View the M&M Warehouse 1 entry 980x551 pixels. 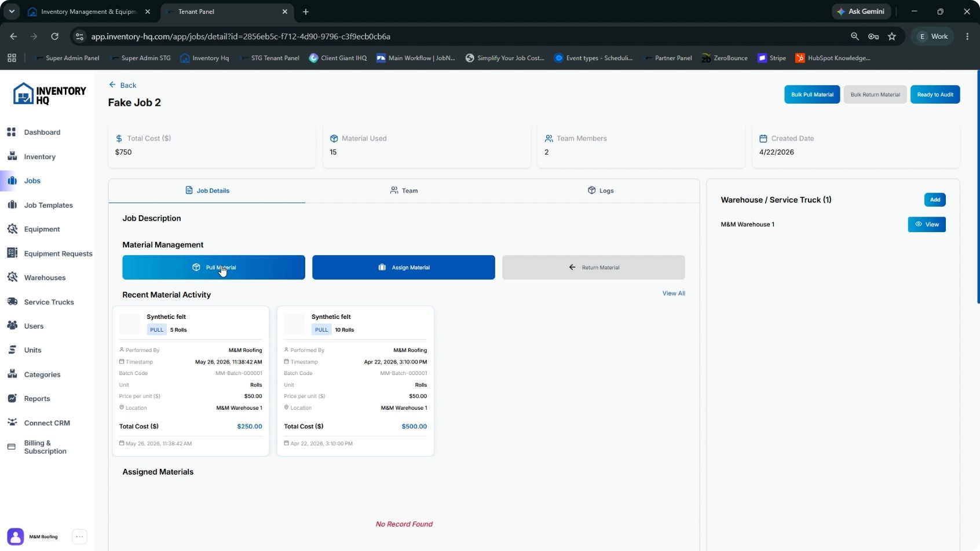pos(927,225)
